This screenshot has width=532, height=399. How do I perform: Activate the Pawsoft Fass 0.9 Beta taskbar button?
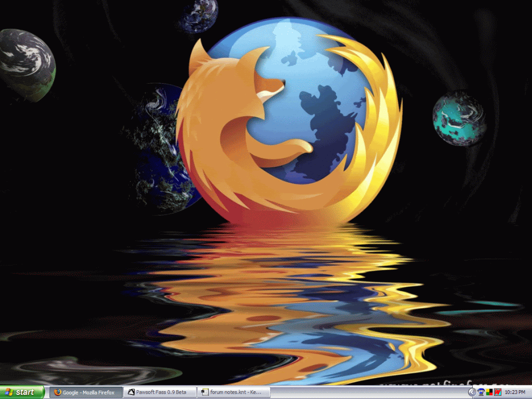159,392
